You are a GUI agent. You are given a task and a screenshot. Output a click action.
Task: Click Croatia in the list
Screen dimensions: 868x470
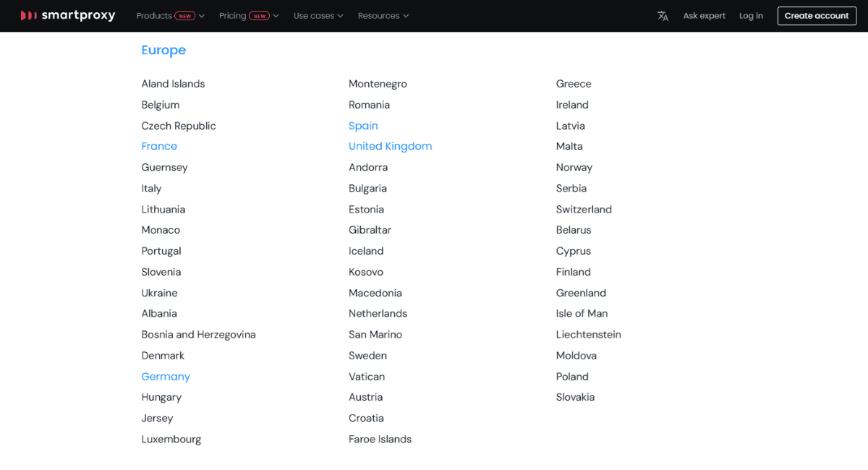[x=366, y=418]
